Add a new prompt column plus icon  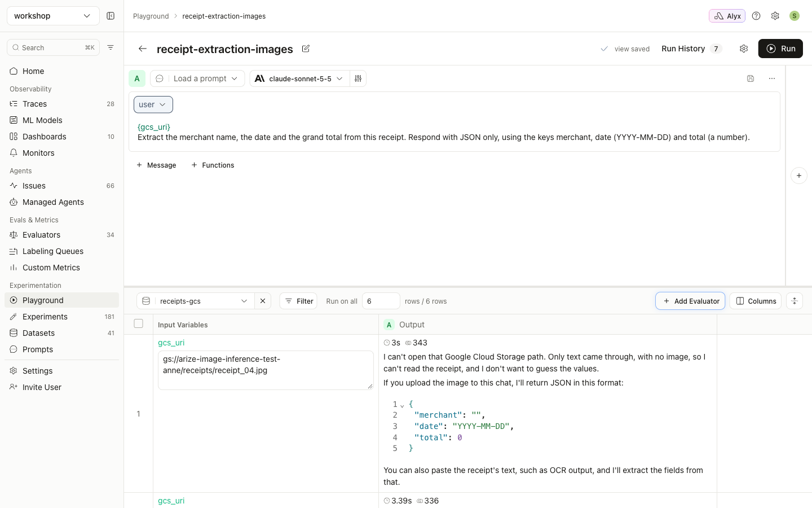[799, 176]
